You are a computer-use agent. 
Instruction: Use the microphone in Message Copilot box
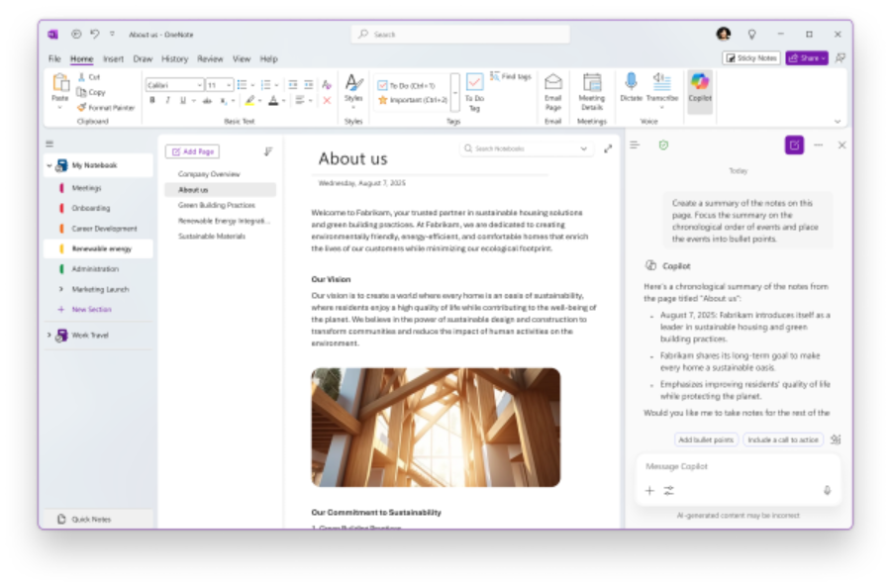[x=827, y=489]
